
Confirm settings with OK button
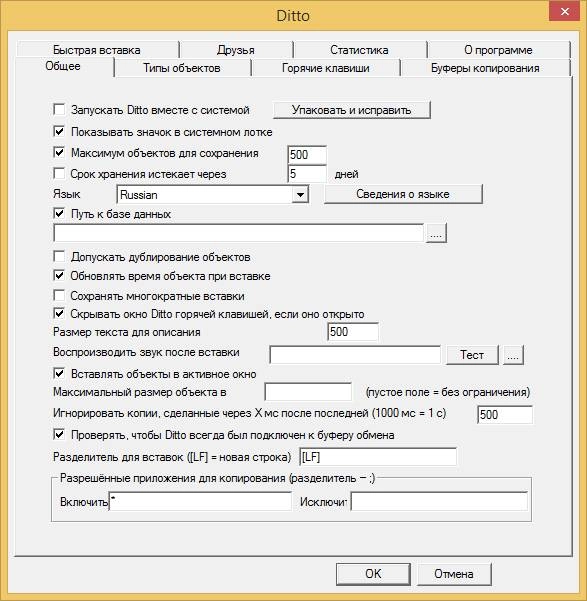pos(373,574)
